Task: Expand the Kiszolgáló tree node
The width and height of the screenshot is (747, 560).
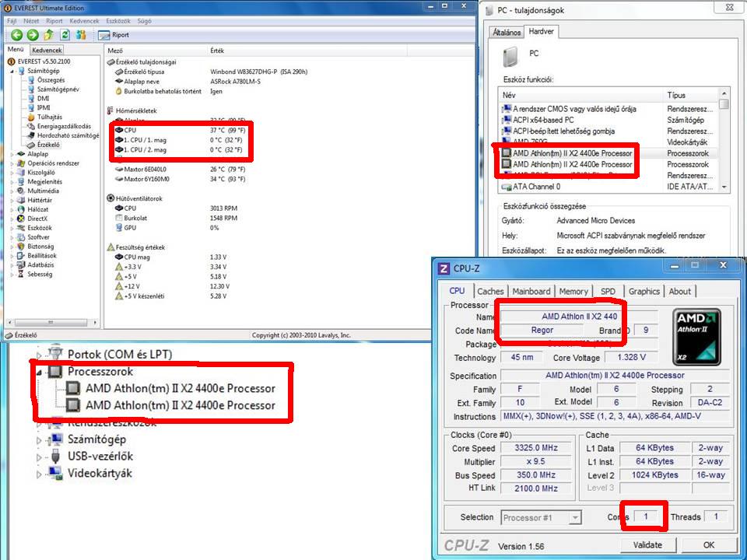Action: (x=12, y=173)
